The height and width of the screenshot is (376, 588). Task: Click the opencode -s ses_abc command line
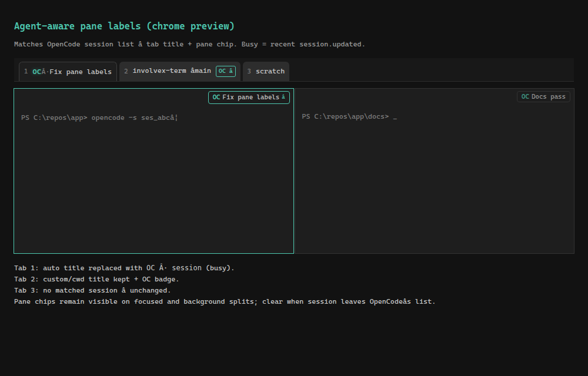click(99, 117)
